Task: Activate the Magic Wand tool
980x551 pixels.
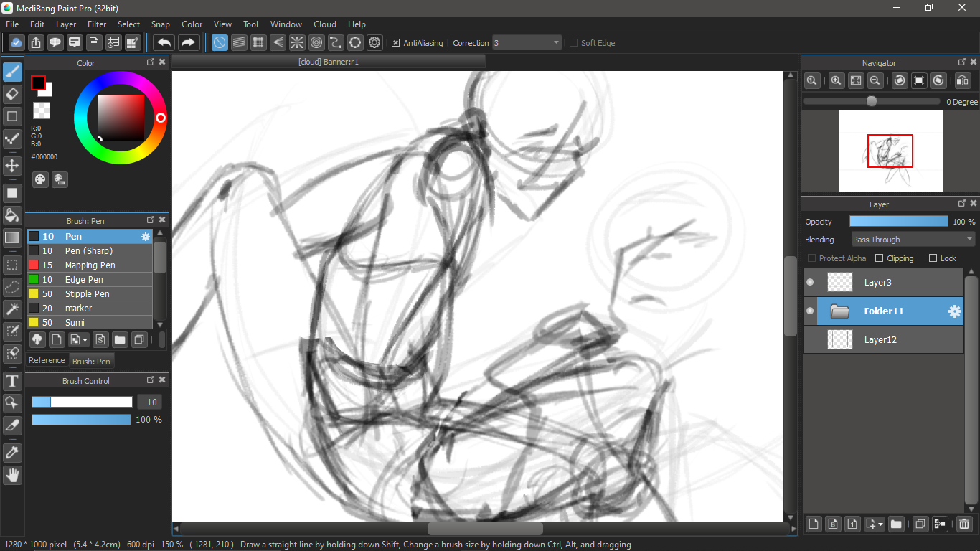Action: [12, 309]
